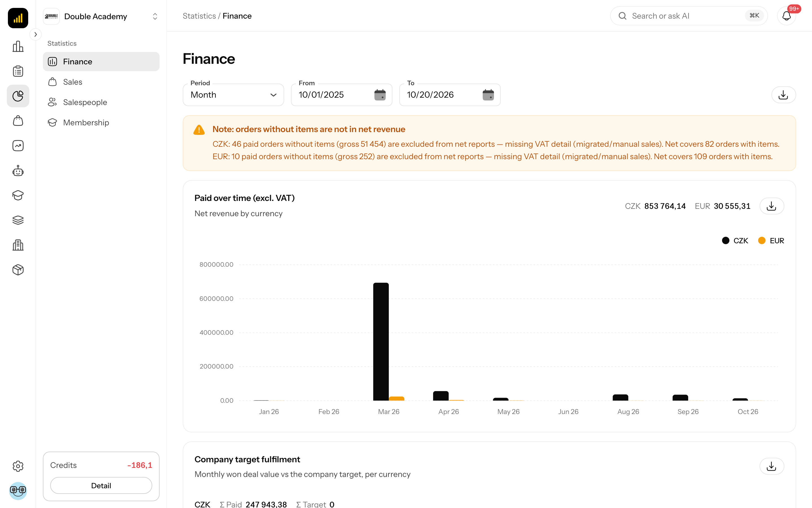Open the robot AI assistant icon

(x=18, y=171)
